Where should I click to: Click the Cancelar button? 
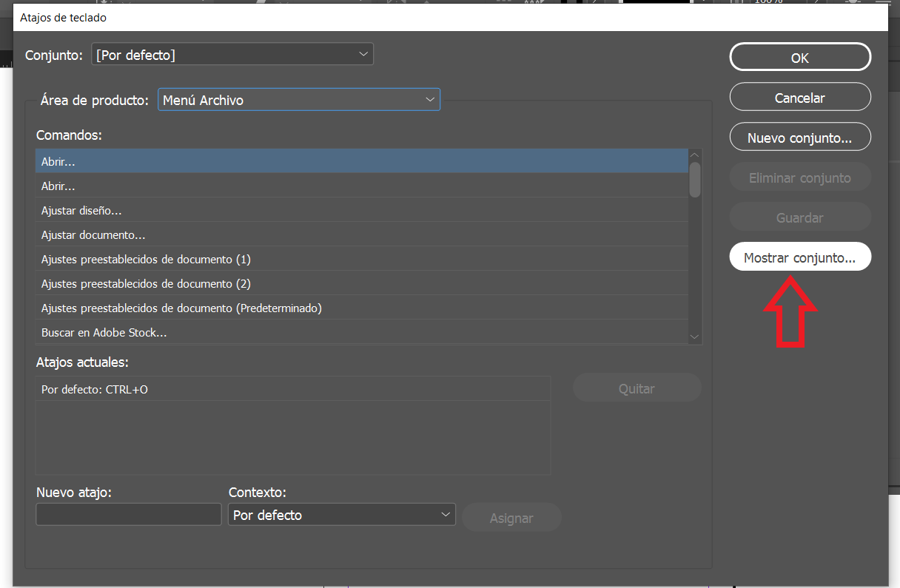click(x=800, y=96)
